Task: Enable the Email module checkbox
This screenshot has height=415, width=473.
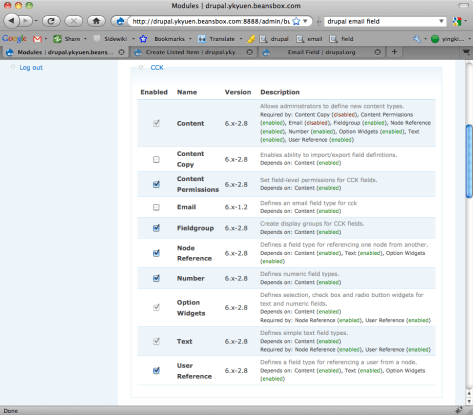Action: [x=156, y=207]
